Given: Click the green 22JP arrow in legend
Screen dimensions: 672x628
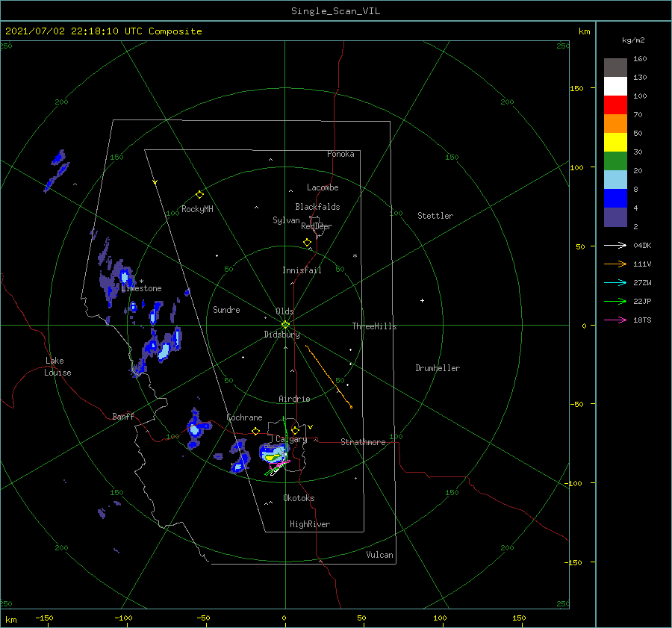Looking at the screenshot, I should click(615, 302).
